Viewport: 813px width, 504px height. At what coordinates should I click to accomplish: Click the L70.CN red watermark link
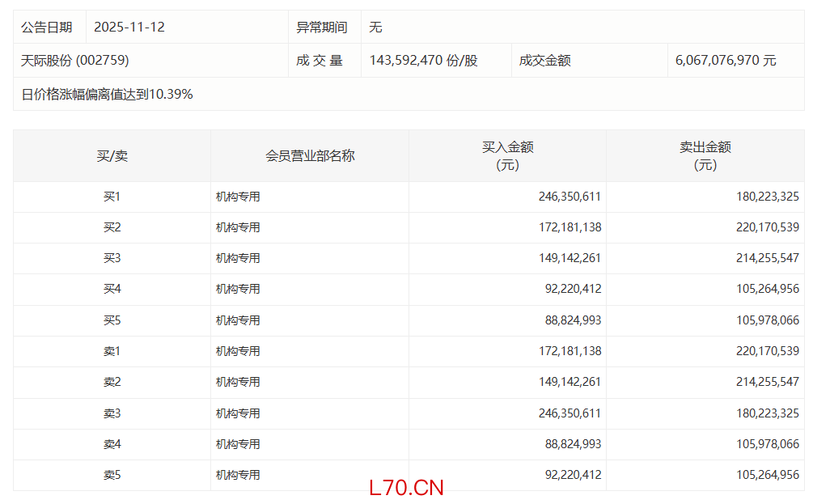click(406, 488)
